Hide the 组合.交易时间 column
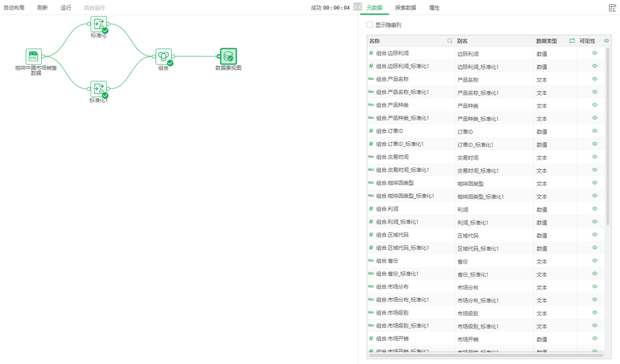 595,157
